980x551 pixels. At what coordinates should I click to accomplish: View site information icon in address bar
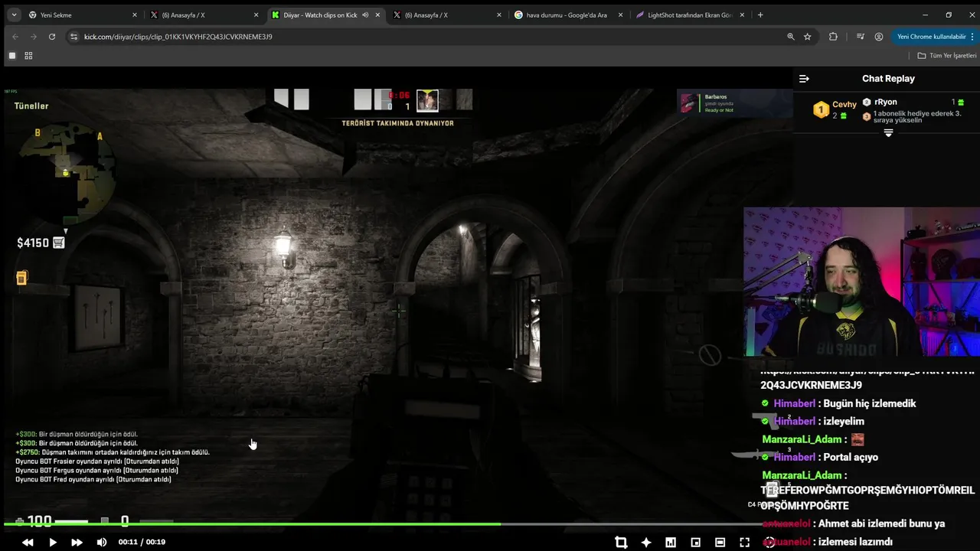73,36
